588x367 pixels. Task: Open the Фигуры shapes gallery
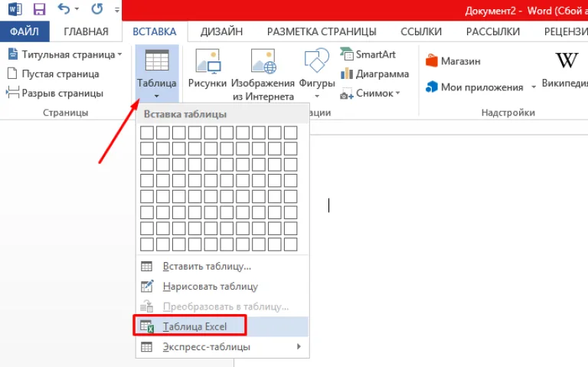[317, 74]
